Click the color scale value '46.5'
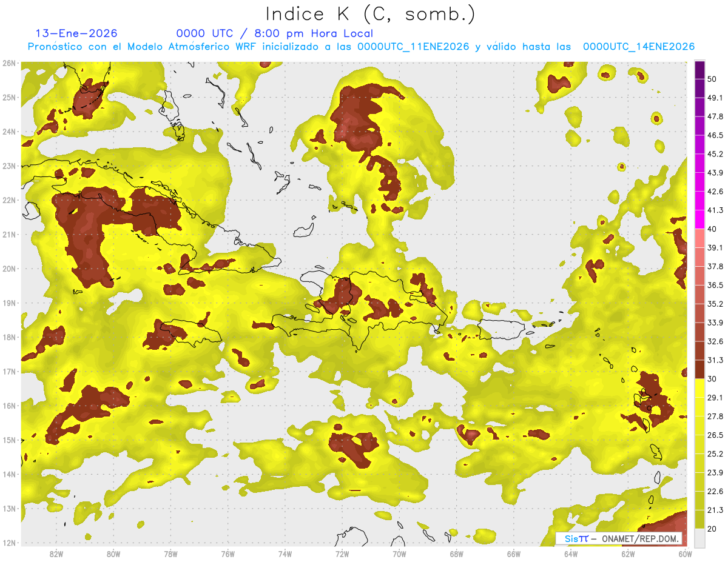 coord(715,135)
